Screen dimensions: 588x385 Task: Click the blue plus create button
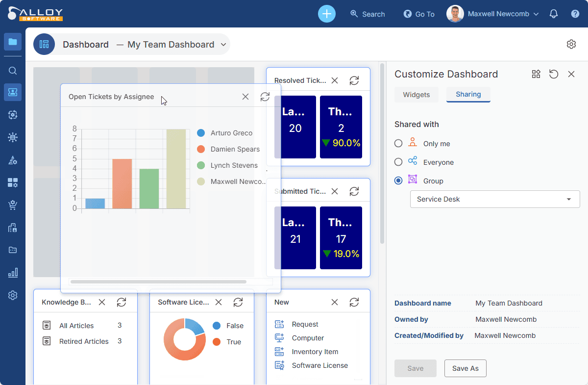click(327, 14)
